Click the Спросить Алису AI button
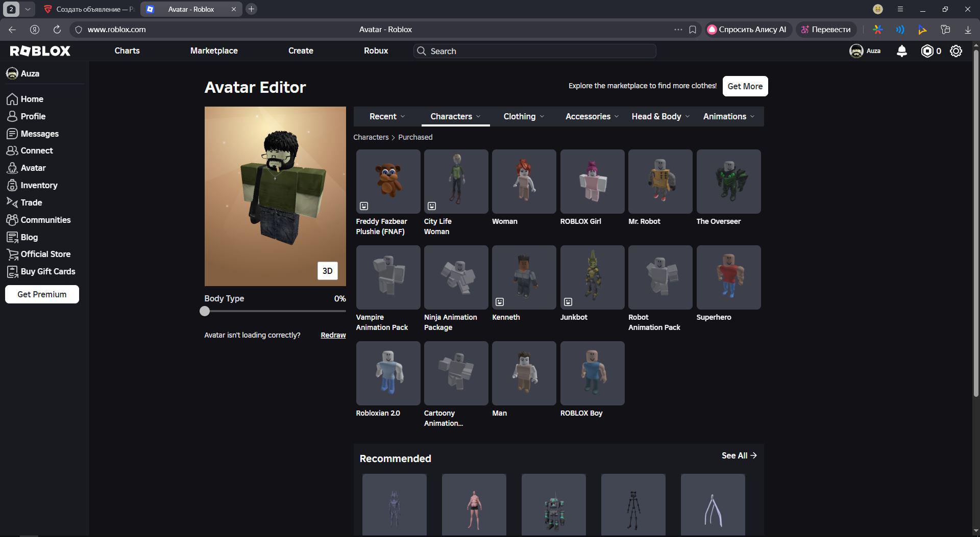The image size is (980, 537). pos(748,30)
